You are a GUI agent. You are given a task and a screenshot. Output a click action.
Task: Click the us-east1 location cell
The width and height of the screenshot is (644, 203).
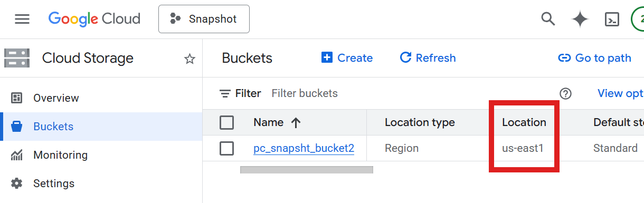click(523, 148)
